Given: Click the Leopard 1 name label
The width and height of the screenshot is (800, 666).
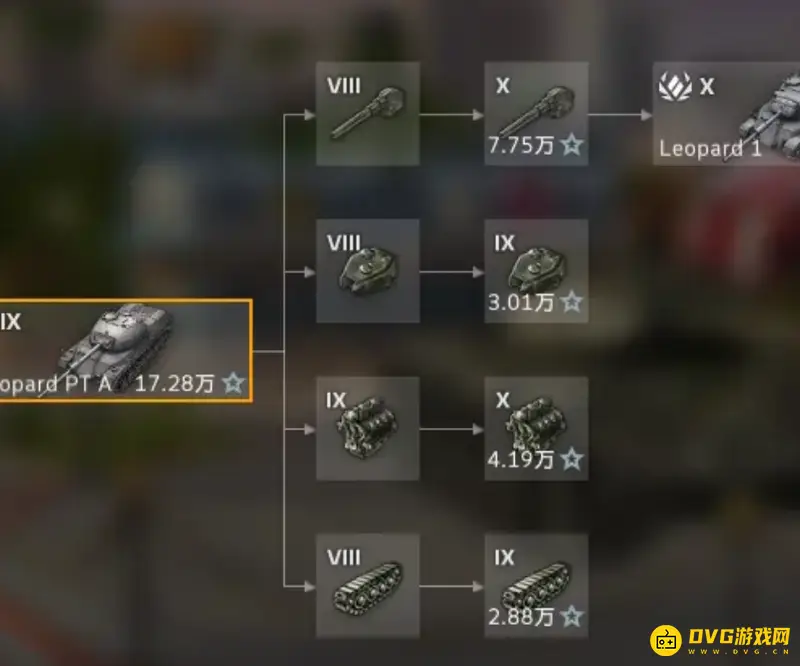Looking at the screenshot, I should 710,149.
